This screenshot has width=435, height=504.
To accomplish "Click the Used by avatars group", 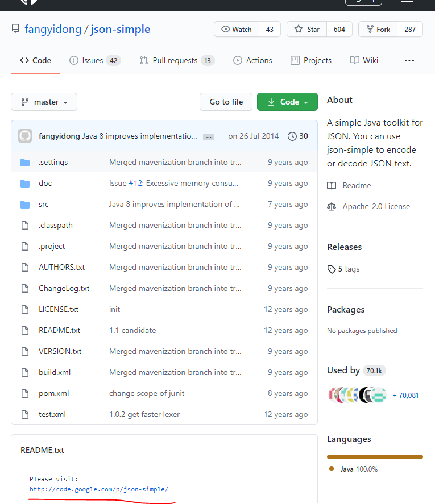I will pyautogui.click(x=357, y=395).
